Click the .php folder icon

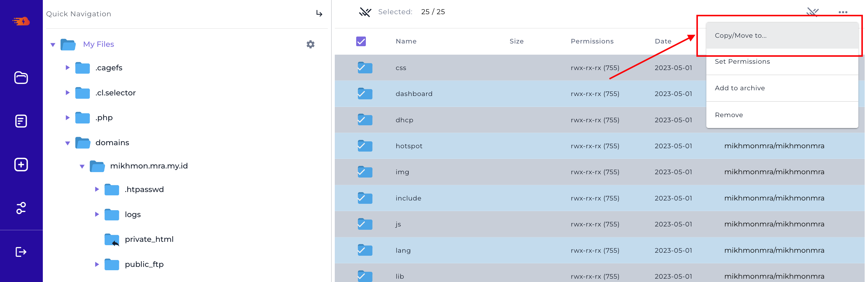tap(83, 118)
